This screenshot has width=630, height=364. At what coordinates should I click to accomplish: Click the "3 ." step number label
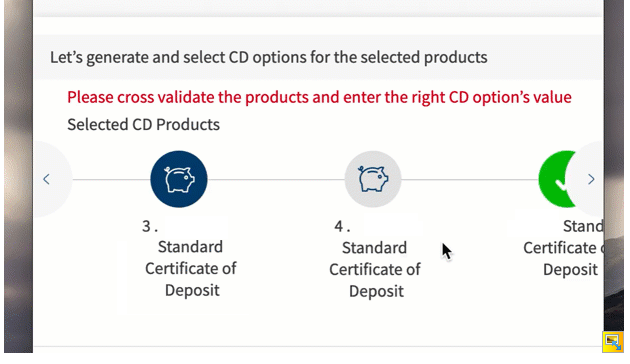(x=150, y=226)
